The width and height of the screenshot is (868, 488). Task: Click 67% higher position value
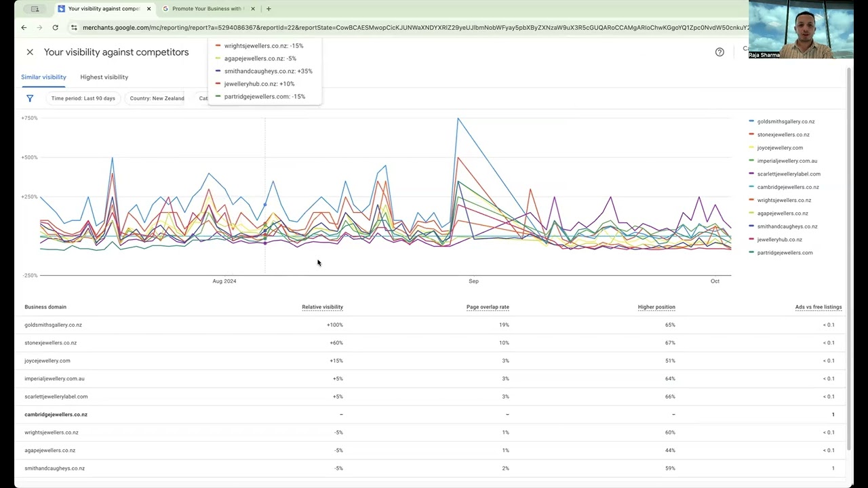coord(670,343)
